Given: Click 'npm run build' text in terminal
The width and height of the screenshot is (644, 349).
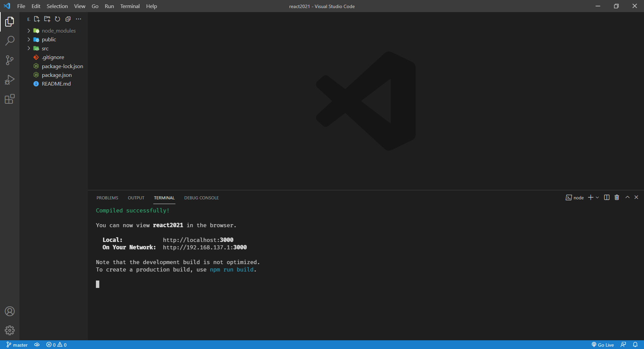Looking at the screenshot, I should point(231,269).
